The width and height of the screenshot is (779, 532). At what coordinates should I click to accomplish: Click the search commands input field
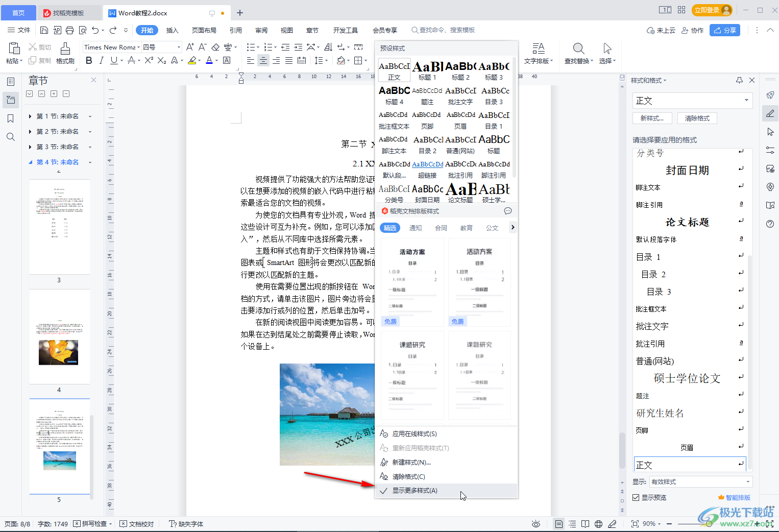447,30
